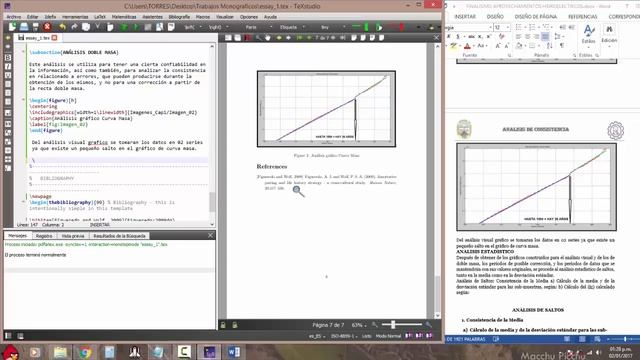Viewport: 640px width, 360px height.
Task: Open Google Chrome from the taskbar
Action: [85, 351]
